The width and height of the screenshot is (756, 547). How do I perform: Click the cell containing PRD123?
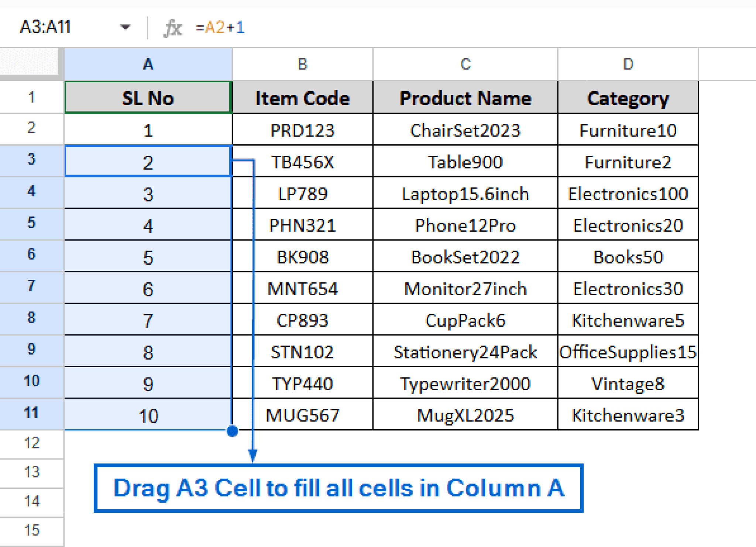pos(302,130)
